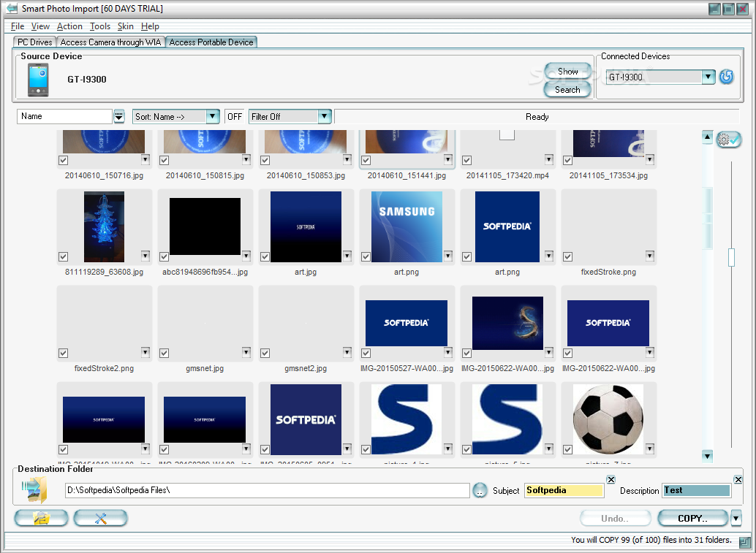The height and width of the screenshot is (553, 756).
Task: Click the fixedStroke2.png file name
Action: point(104,368)
